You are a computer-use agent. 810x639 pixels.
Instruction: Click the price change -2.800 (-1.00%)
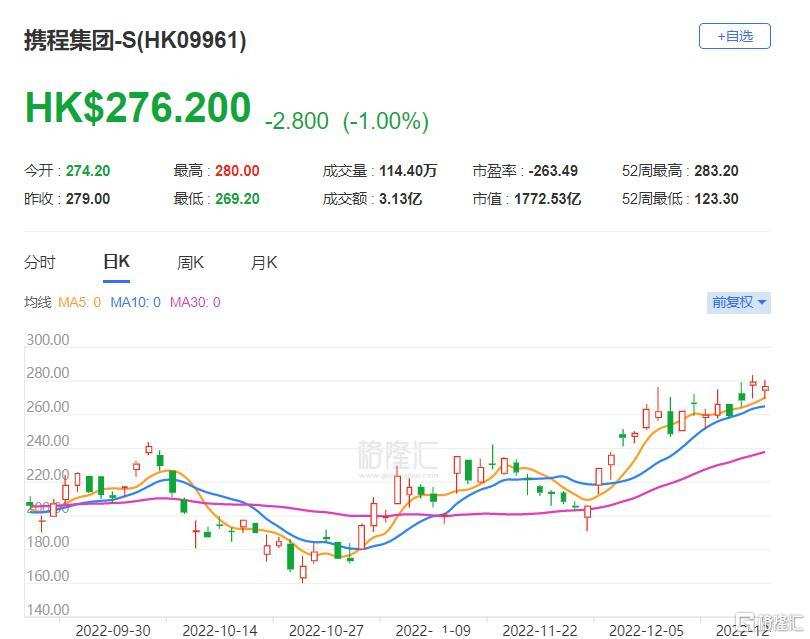click(347, 121)
